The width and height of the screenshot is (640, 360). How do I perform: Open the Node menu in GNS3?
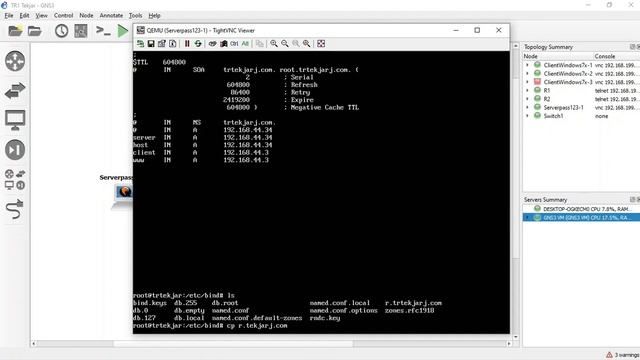(86, 16)
